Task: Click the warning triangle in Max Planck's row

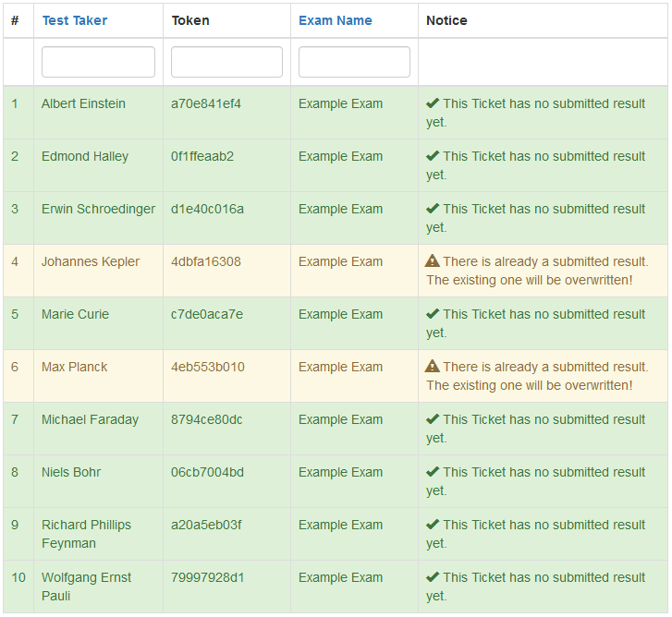Action: 432,366
